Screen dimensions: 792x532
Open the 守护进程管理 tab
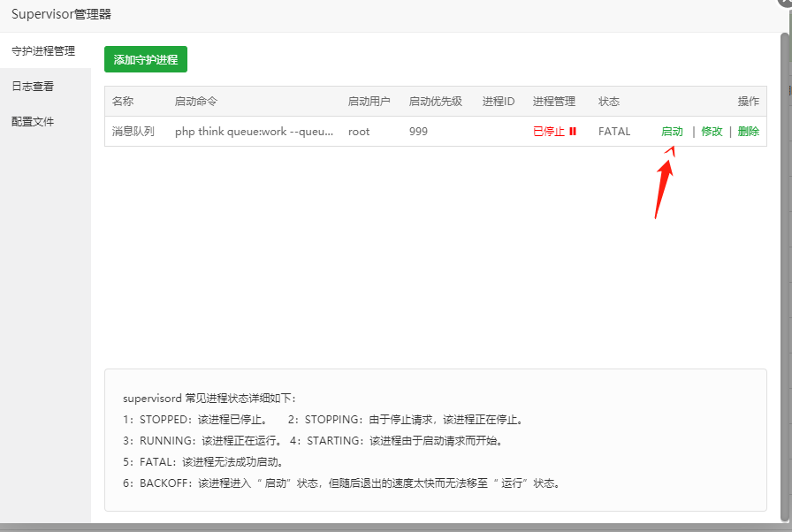point(43,50)
